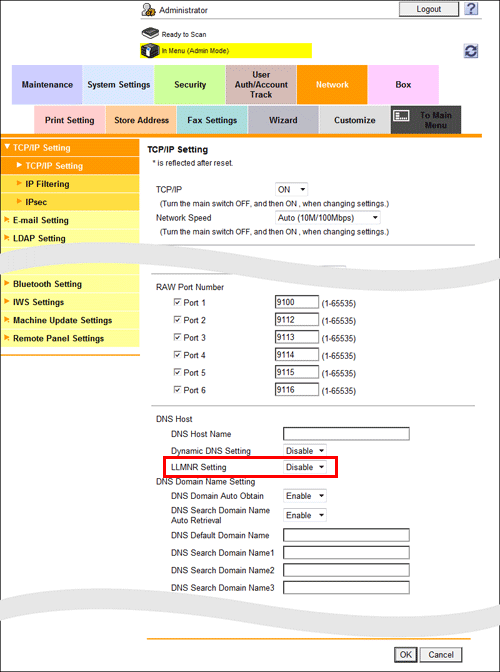Open the Dynamic DNS Setting dropdown
This screenshot has width=500, height=672.
(x=305, y=451)
